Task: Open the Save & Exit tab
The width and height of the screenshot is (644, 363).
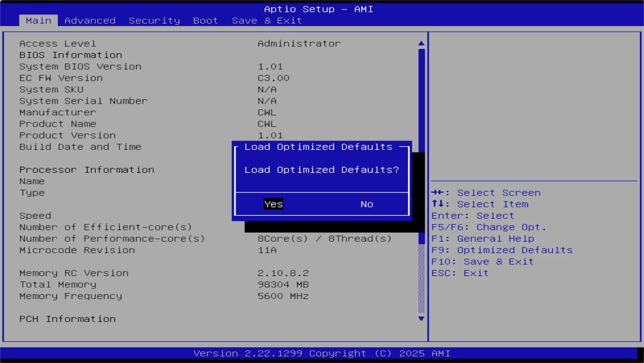Action: [267, 21]
